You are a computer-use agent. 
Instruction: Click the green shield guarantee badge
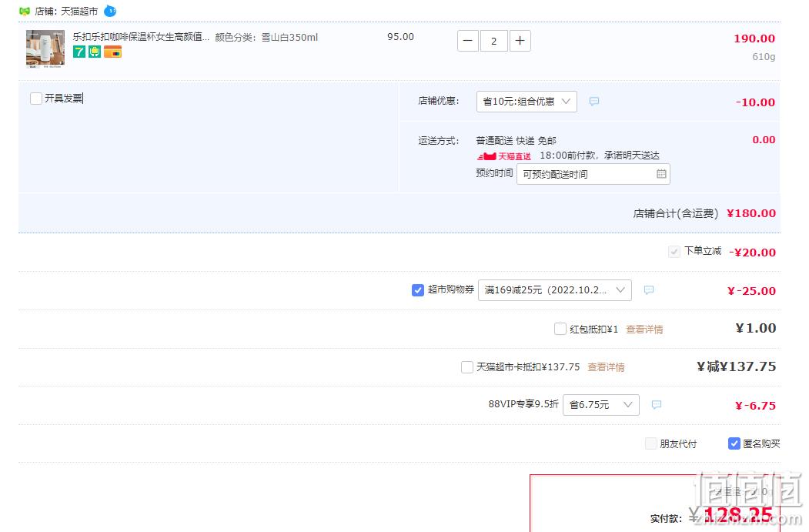point(95,52)
